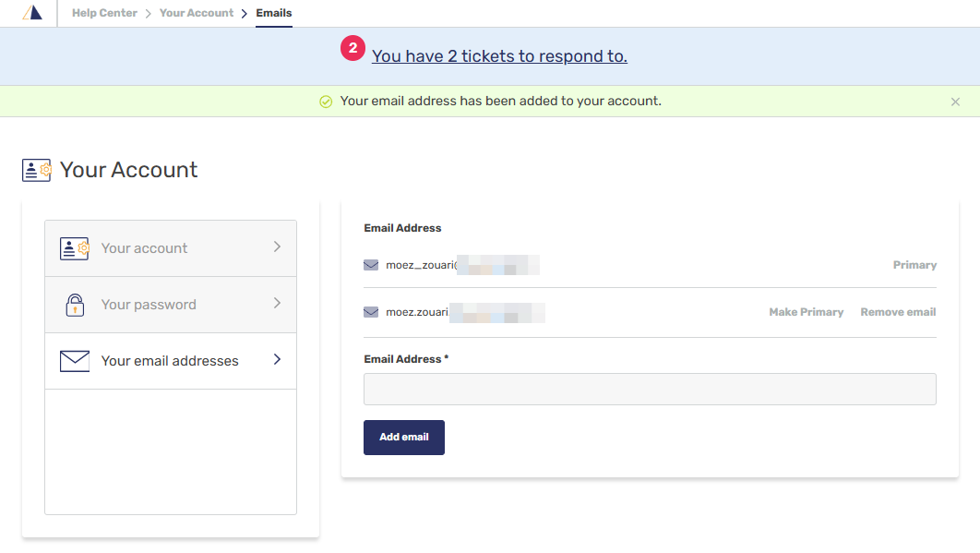Click the account card icon in sidebar
980x553 pixels.
75,248
